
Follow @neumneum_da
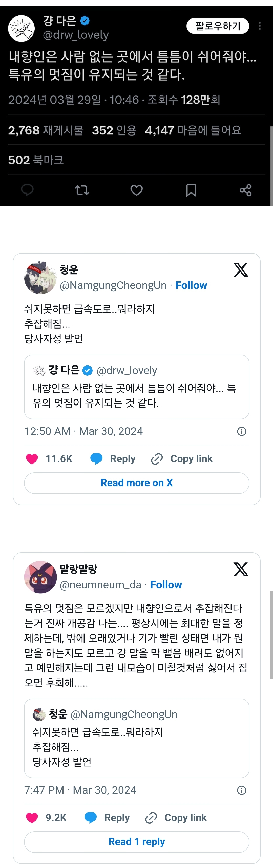[166, 585]
